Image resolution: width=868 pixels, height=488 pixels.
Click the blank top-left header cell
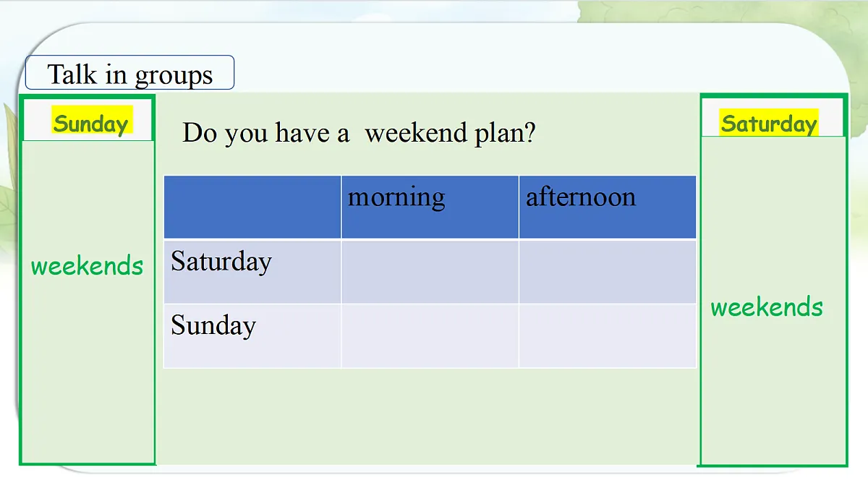click(252, 207)
